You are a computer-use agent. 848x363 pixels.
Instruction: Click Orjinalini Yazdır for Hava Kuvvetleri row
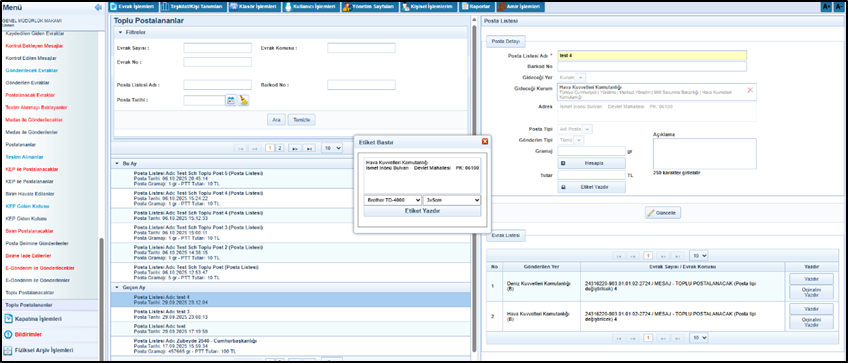point(811,322)
